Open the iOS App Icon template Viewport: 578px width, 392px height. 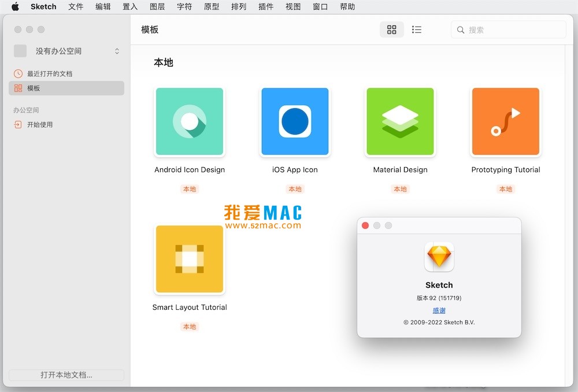pos(295,121)
